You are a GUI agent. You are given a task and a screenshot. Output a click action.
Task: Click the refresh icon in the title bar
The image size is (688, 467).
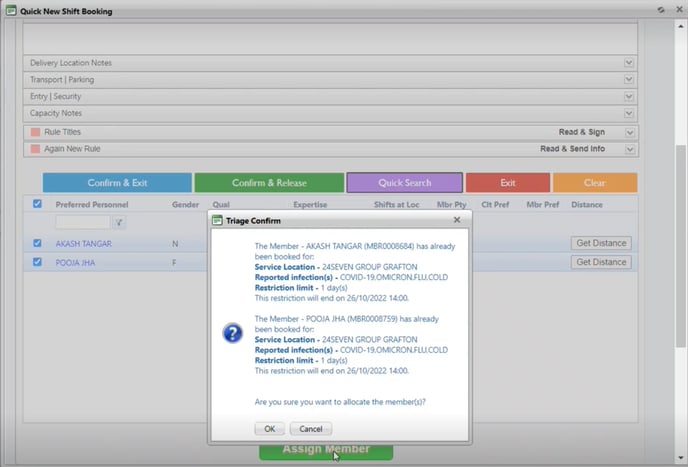click(x=660, y=10)
